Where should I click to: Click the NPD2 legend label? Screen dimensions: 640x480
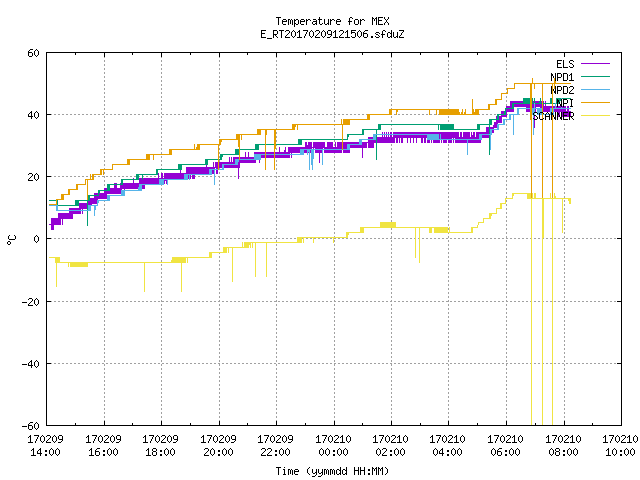[x=562, y=90]
